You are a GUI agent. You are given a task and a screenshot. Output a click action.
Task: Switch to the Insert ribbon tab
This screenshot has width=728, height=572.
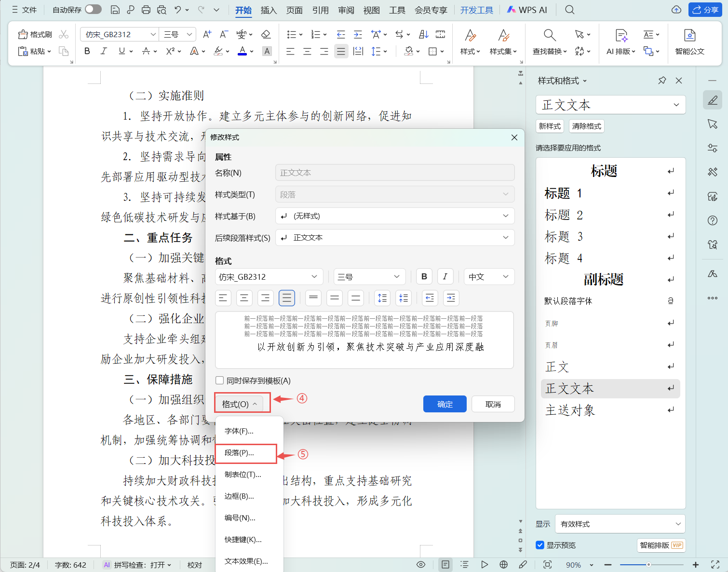(269, 10)
